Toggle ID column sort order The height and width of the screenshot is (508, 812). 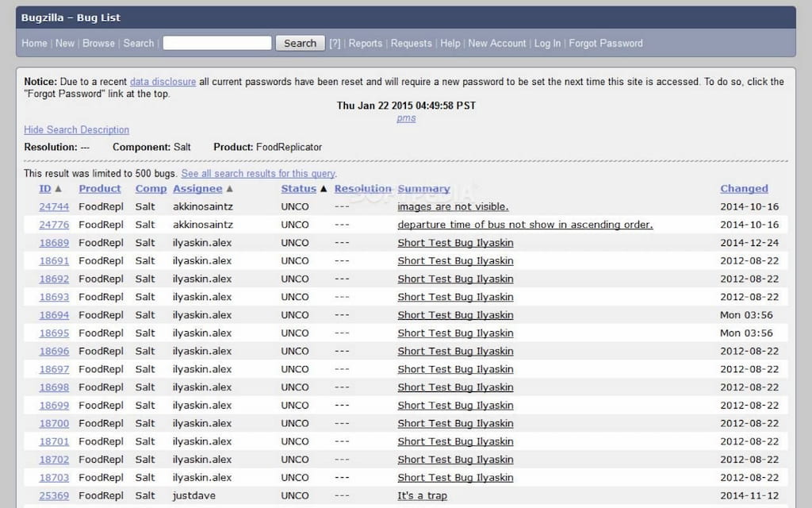pyautogui.click(x=45, y=189)
